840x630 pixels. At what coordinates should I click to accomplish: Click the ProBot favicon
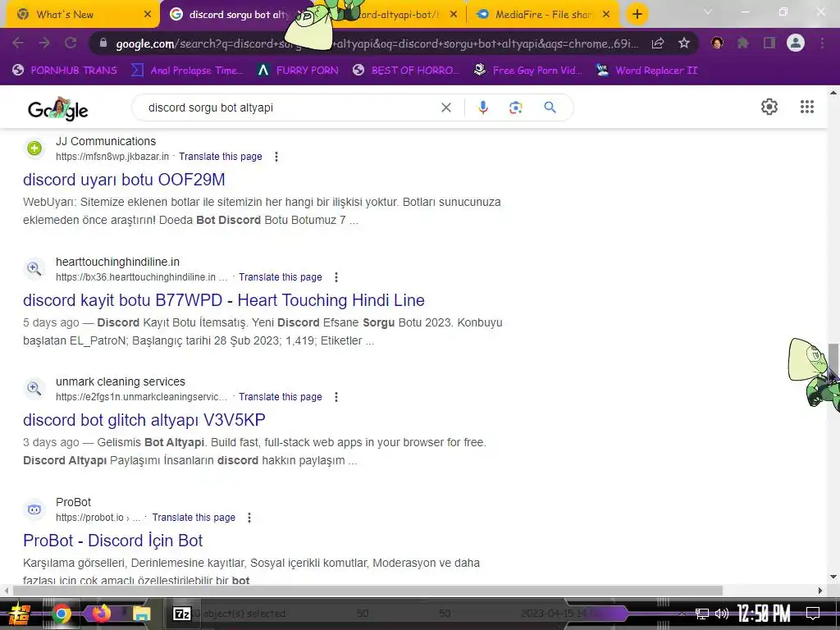(x=34, y=509)
